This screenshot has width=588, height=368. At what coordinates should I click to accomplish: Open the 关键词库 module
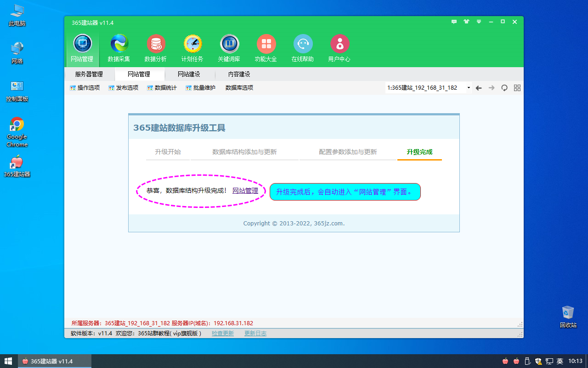point(229,48)
